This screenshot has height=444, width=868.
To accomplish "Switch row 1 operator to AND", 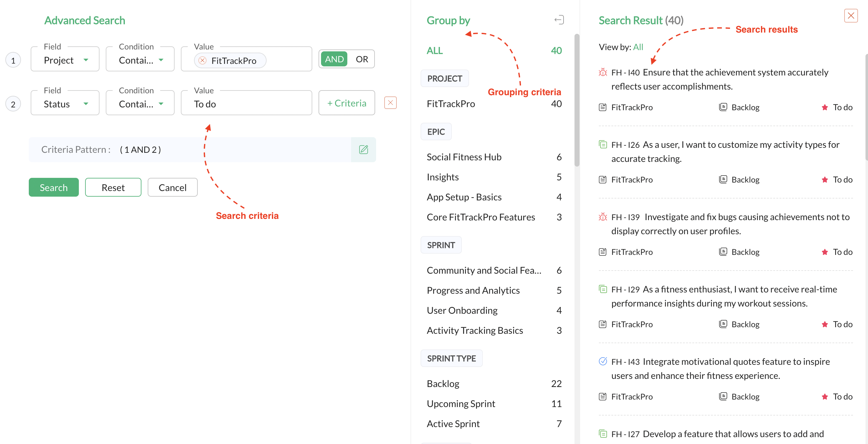I will (x=334, y=59).
